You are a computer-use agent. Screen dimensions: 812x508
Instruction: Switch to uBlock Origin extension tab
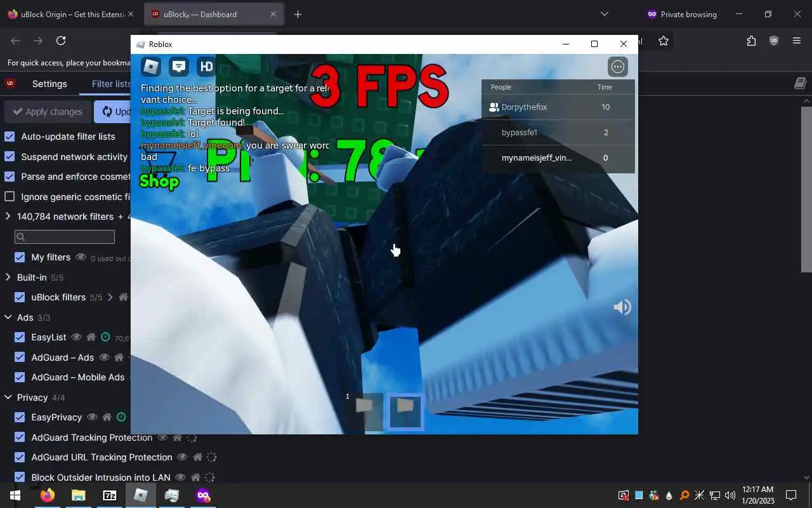coord(72,14)
